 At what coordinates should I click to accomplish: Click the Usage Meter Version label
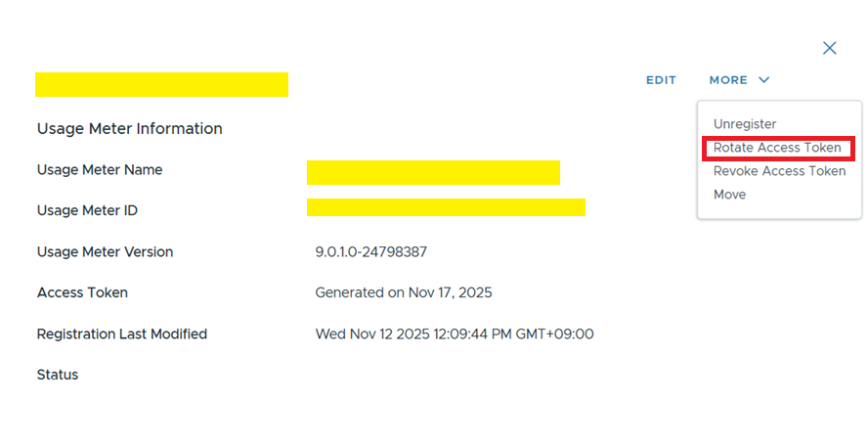105,251
